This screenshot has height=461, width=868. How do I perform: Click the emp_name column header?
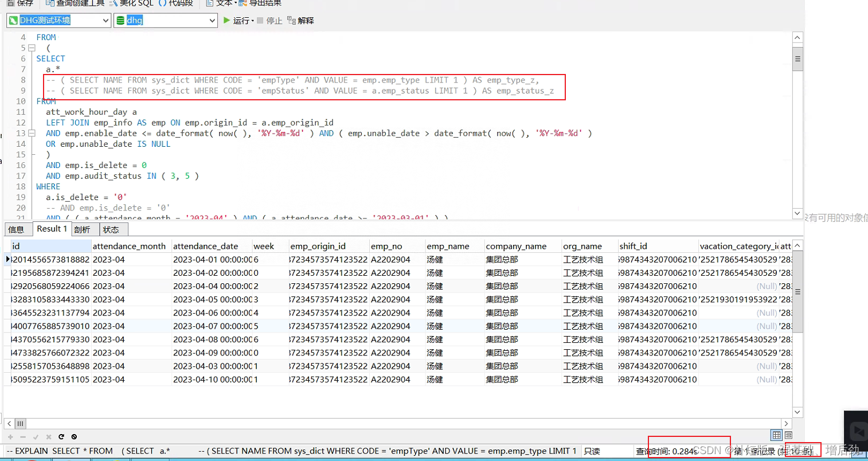pos(455,246)
